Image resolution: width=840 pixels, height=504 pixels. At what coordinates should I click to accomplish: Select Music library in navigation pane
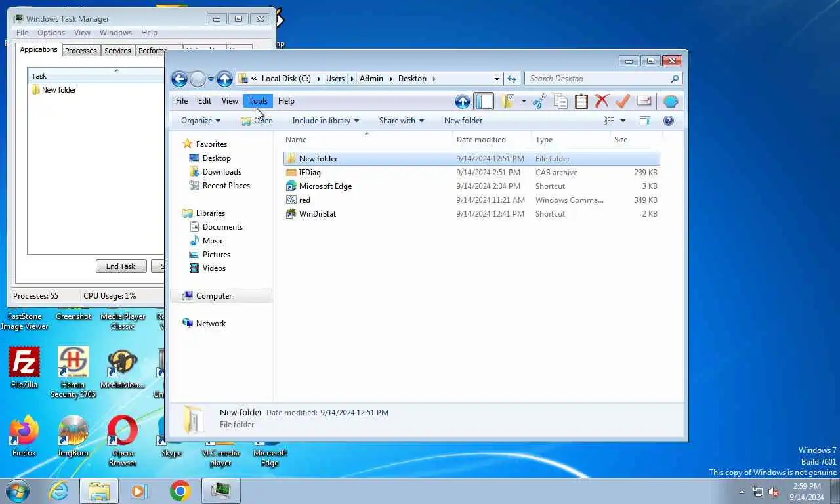pyautogui.click(x=213, y=241)
